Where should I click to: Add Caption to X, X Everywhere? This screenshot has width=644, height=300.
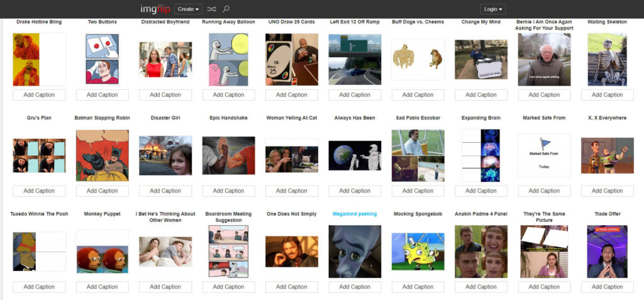(608, 191)
